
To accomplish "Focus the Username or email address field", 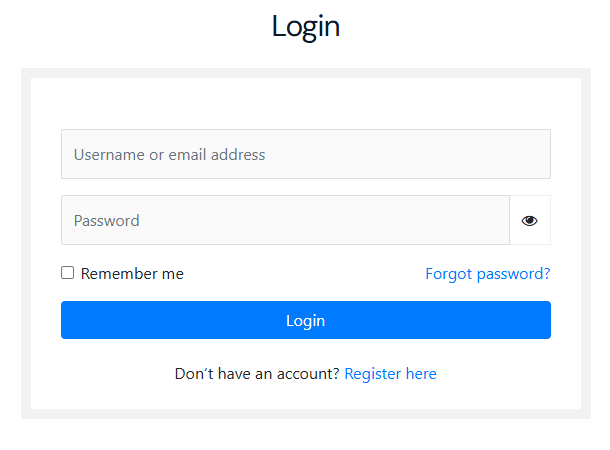I will pyautogui.click(x=305, y=155).
